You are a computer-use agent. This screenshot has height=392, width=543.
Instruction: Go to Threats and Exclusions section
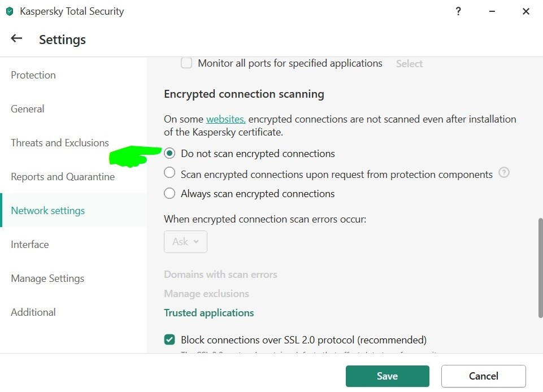[x=60, y=143]
